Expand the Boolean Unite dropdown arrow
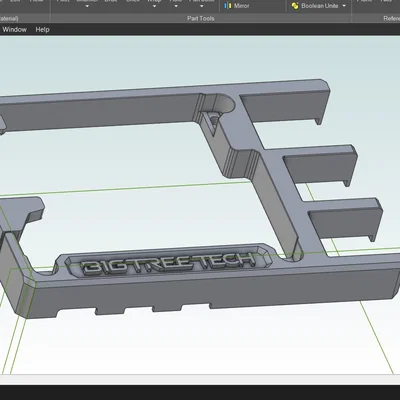 coord(344,6)
